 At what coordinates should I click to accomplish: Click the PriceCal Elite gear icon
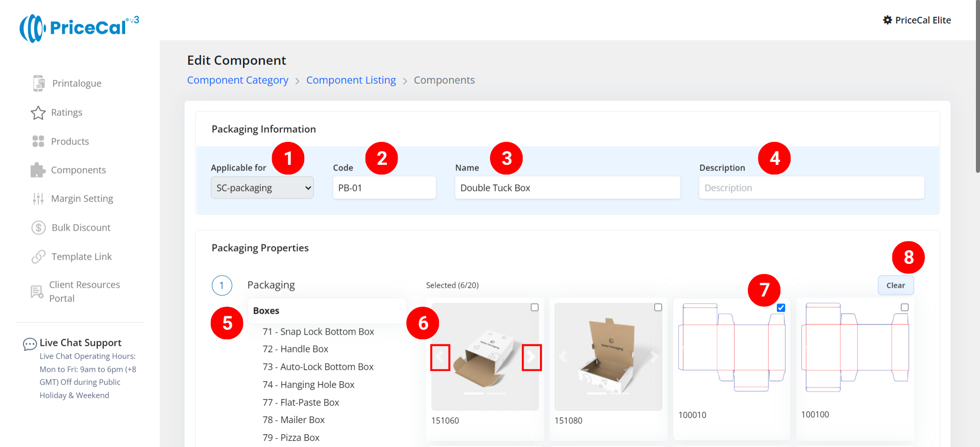pos(887,20)
